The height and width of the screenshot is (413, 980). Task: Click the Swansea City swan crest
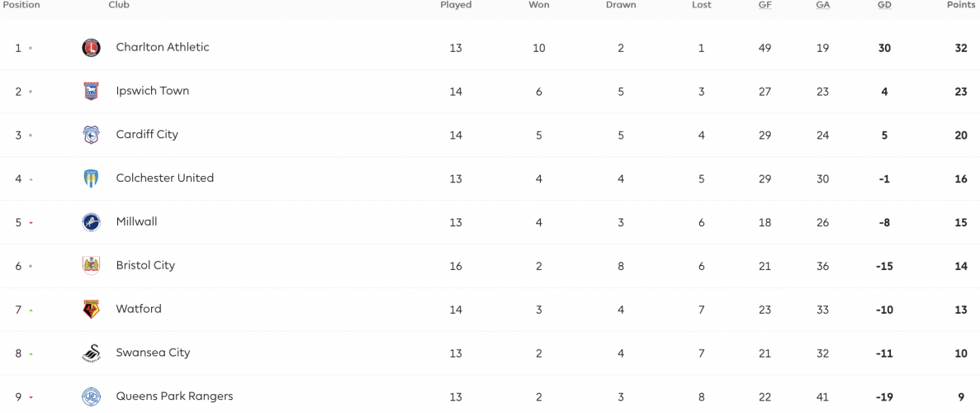92,353
